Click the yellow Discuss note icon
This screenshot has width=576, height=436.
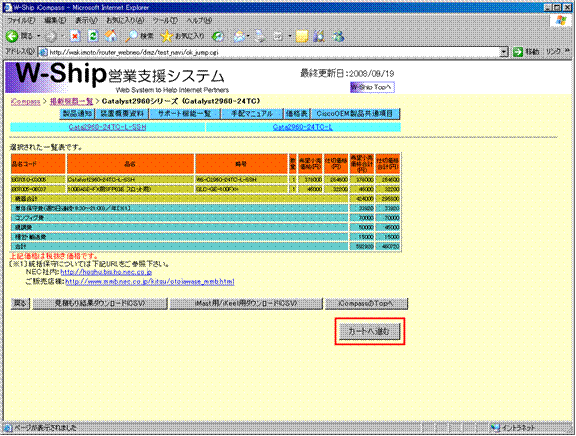pos(302,36)
